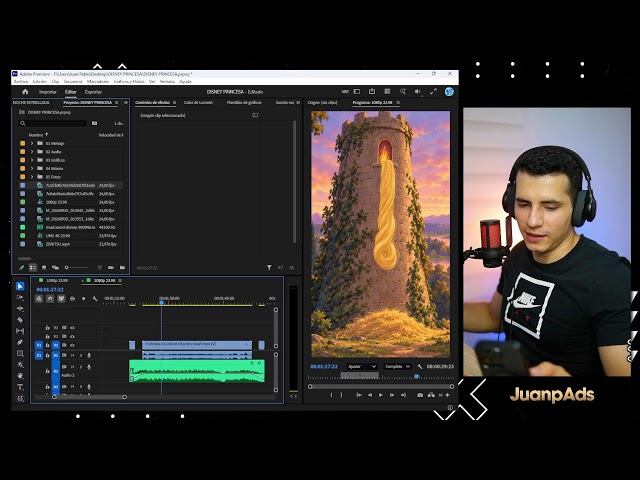Mute audio track A1
This screenshot has height=480, width=640.
[72, 356]
